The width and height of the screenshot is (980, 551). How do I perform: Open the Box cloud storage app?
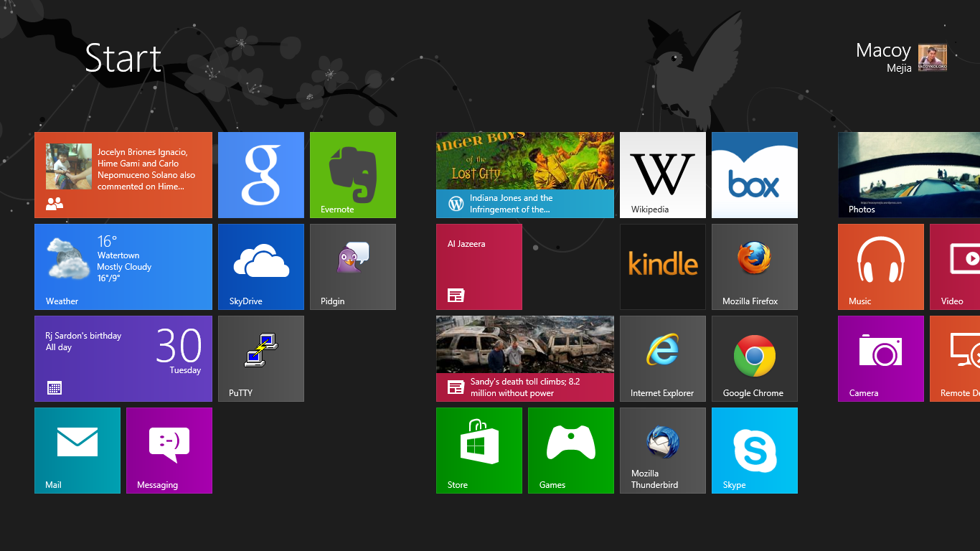(754, 174)
